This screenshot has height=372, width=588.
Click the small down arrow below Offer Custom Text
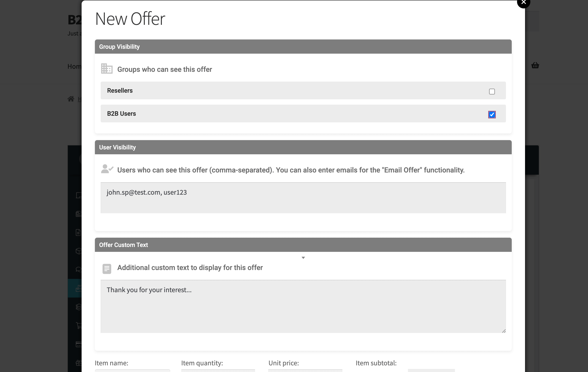pos(303,258)
